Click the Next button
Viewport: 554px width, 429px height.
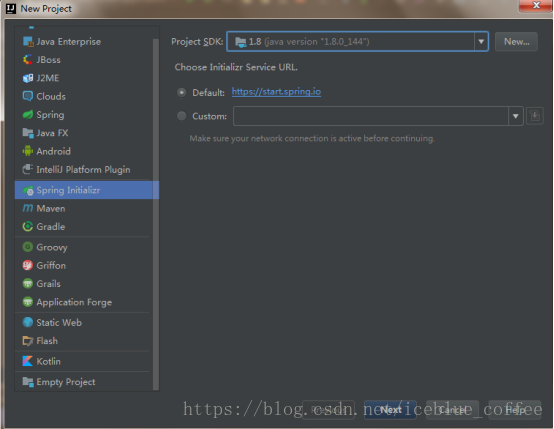pos(390,410)
